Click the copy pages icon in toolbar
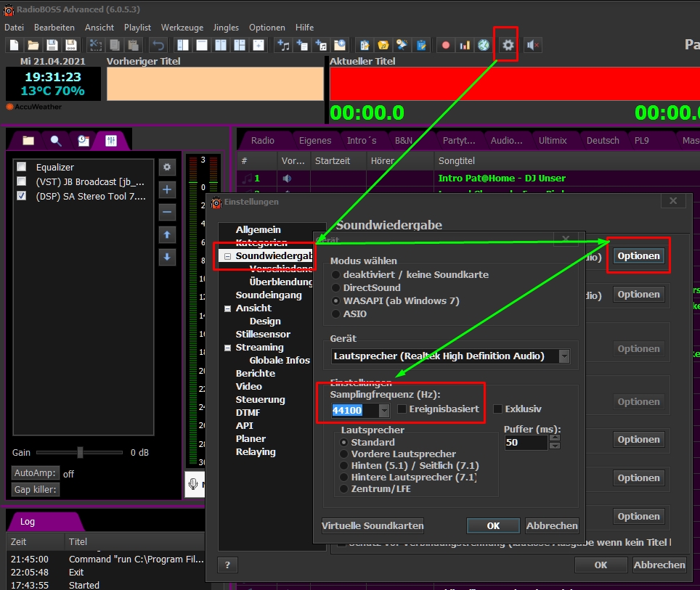700x590 pixels. (x=114, y=45)
